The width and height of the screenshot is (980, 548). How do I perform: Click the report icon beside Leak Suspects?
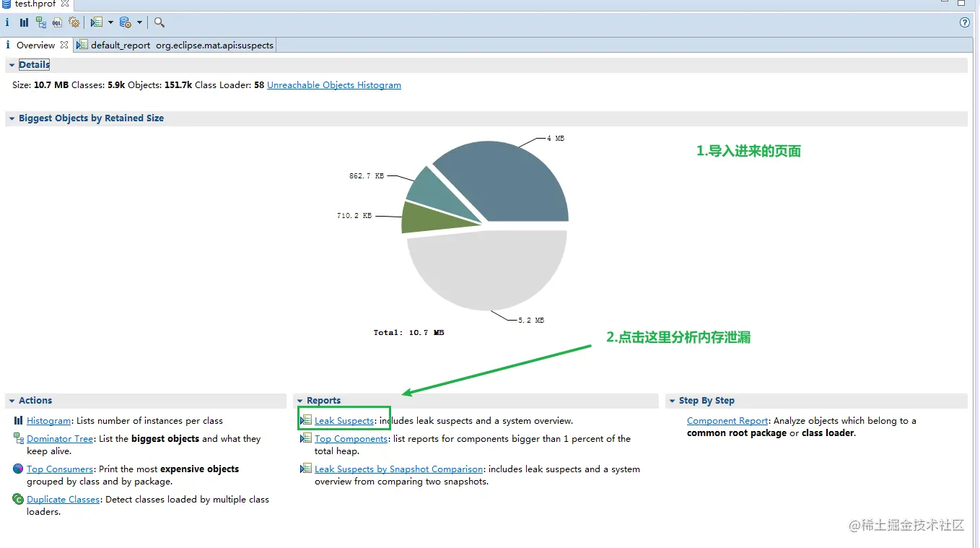[x=306, y=420]
